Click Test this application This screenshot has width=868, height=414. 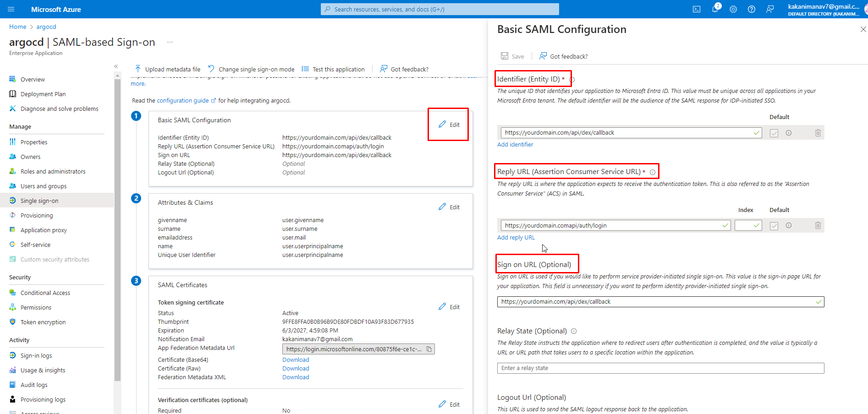(333, 69)
